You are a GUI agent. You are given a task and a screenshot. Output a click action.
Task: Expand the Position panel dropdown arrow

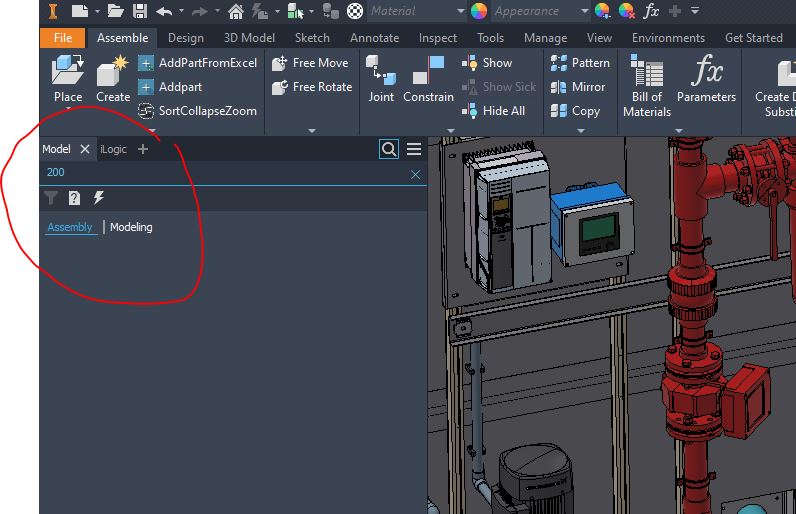point(312,130)
